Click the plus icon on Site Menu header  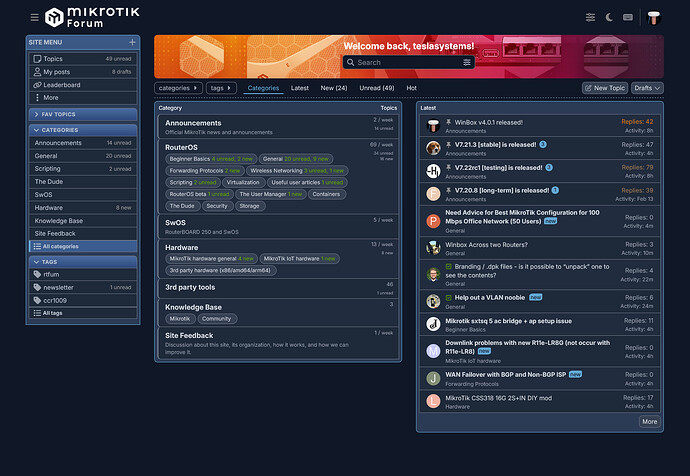(x=132, y=42)
